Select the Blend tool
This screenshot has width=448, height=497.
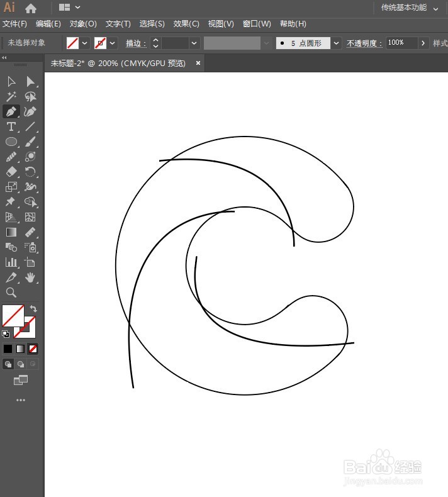click(x=11, y=247)
